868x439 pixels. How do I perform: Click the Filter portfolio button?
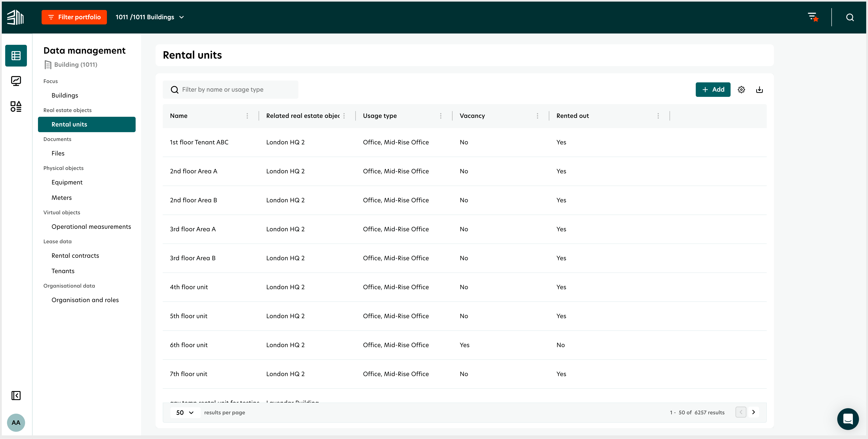tap(74, 17)
